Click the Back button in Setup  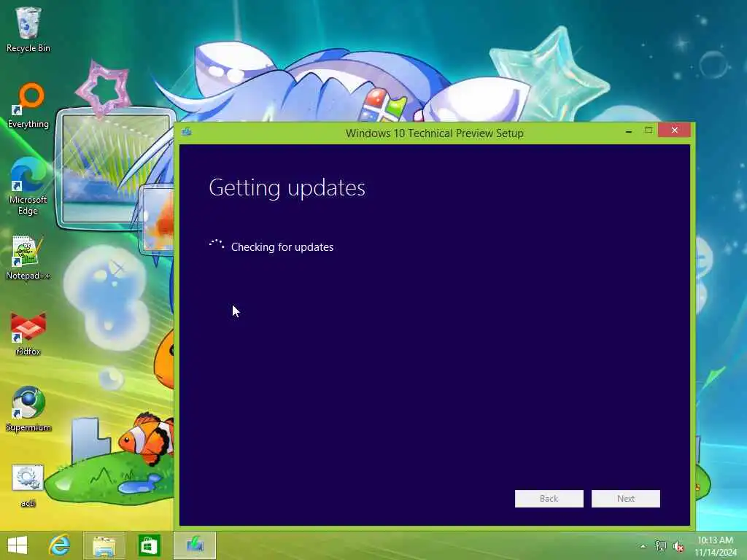[549, 499]
